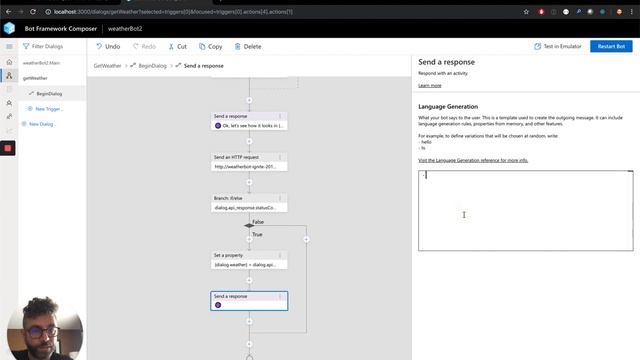The height and width of the screenshot is (360, 640).
Task: Open options menu on selected Send a response node
Action: click(x=280, y=296)
